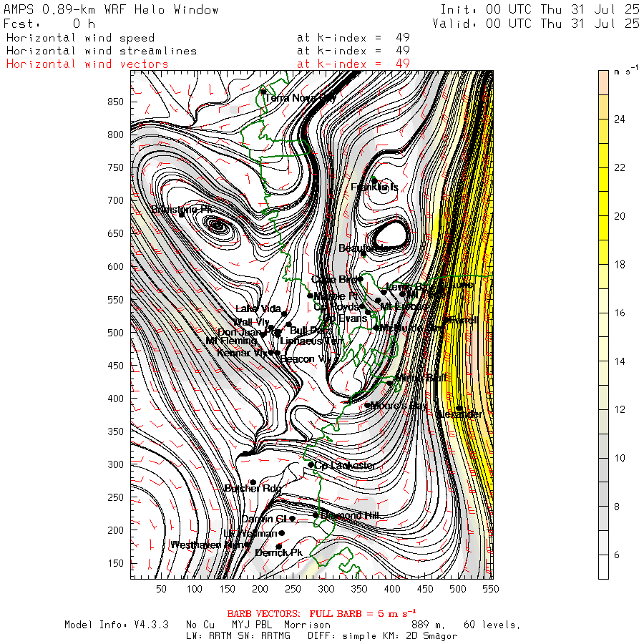Click the red 'Horizontal wind vectors' label
Screen dimensions: 644x644
(x=87, y=64)
